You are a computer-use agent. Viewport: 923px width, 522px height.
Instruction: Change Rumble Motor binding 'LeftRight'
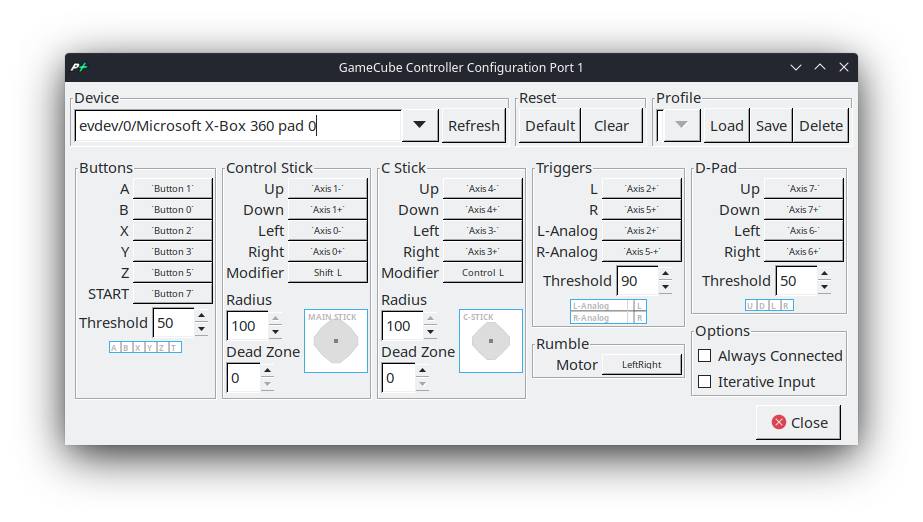tap(641, 364)
